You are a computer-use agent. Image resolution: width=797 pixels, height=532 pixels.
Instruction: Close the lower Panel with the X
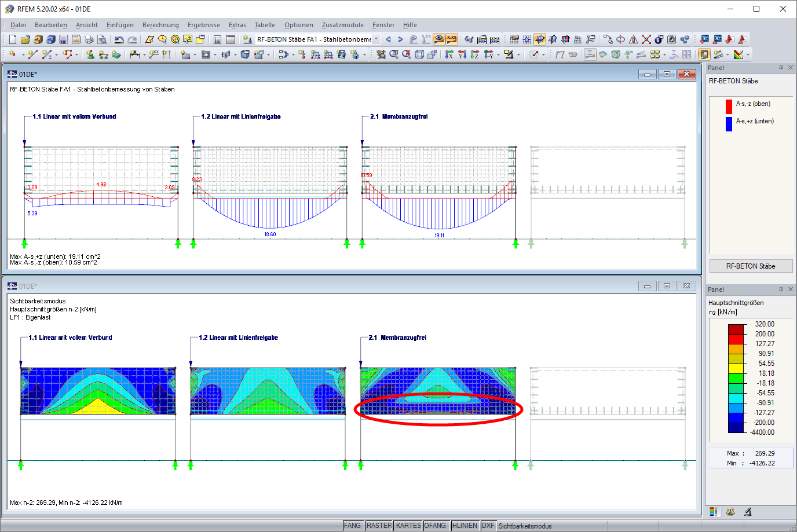(x=791, y=289)
